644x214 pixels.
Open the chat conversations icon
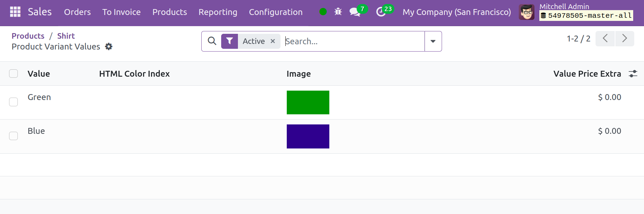pos(355,12)
